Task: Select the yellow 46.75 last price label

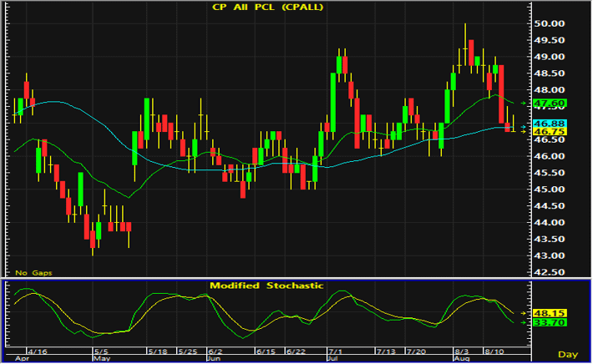Action: (550, 132)
